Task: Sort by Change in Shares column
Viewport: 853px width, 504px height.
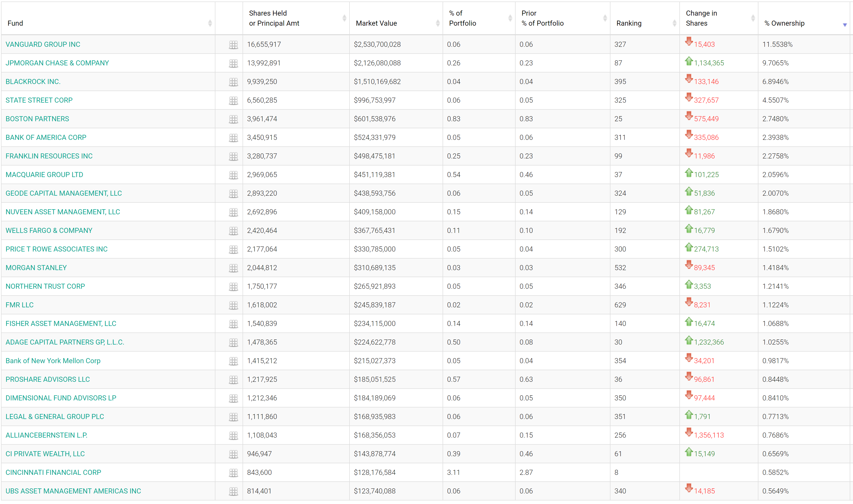Action: [x=719, y=18]
